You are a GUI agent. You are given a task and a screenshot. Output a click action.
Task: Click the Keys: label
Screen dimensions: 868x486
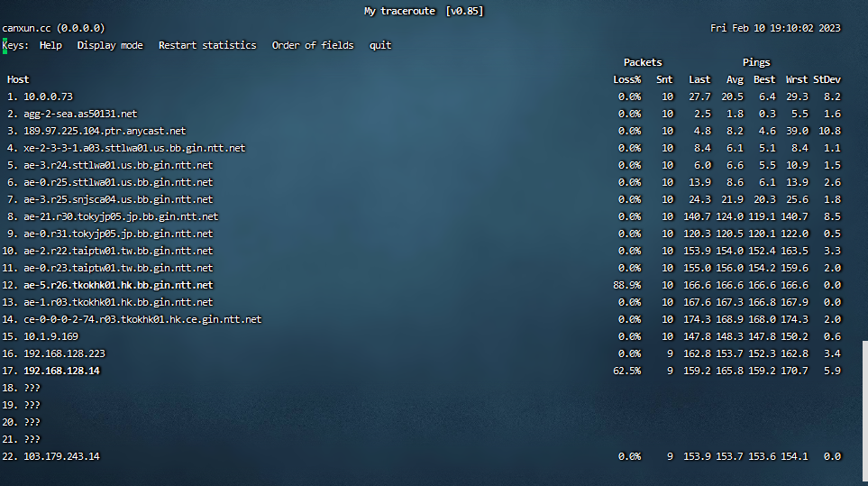tap(15, 45)
